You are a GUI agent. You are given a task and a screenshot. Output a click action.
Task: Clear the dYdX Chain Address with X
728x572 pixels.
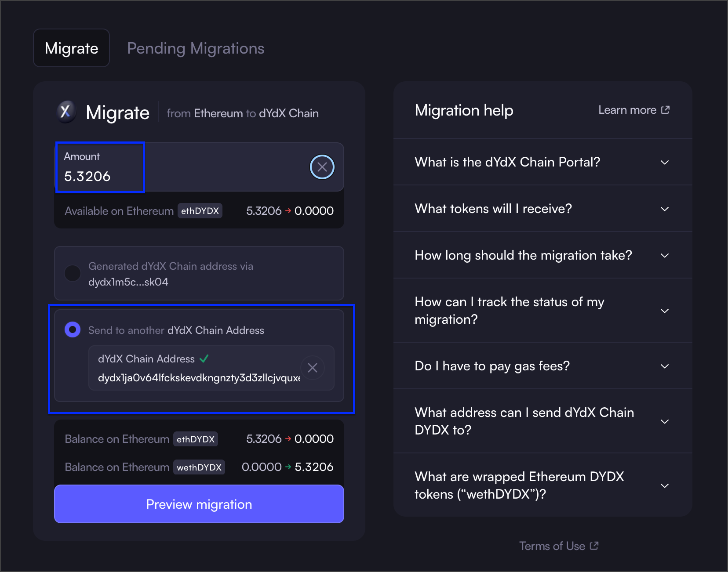point(312,368)
